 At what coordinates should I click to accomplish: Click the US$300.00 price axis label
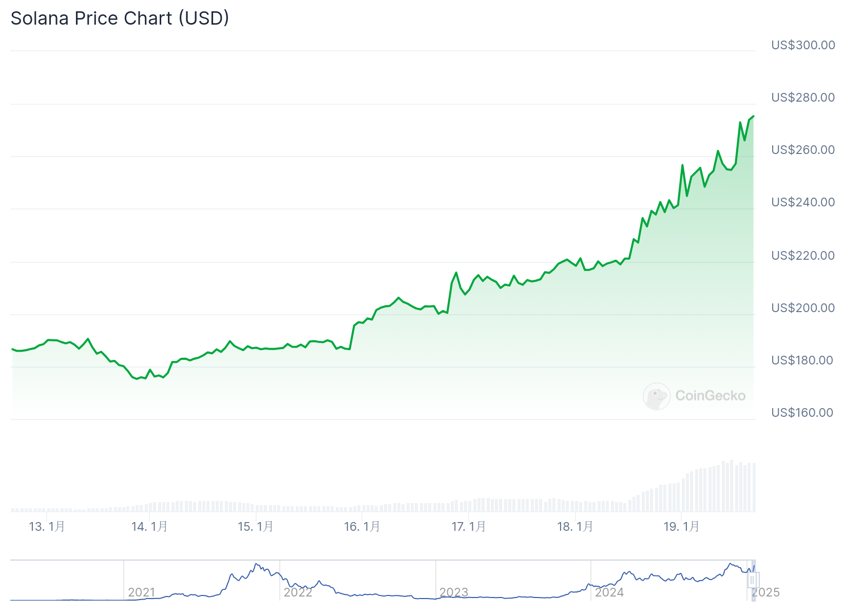click(x=803, y=45)
